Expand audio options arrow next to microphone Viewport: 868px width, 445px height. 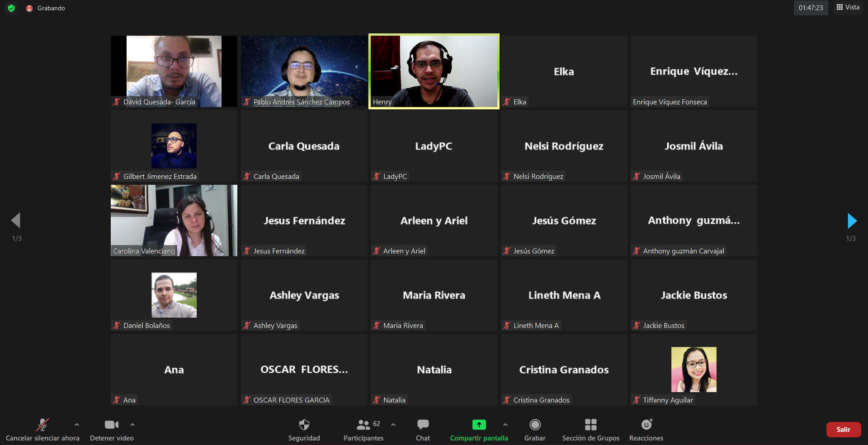coord(77,425)
